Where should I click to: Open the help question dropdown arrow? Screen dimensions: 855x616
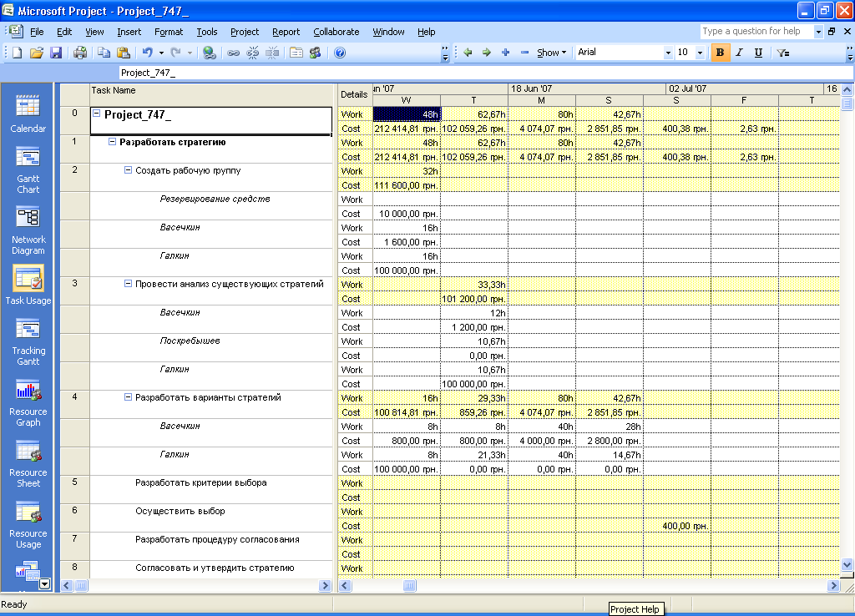(818, 32)
